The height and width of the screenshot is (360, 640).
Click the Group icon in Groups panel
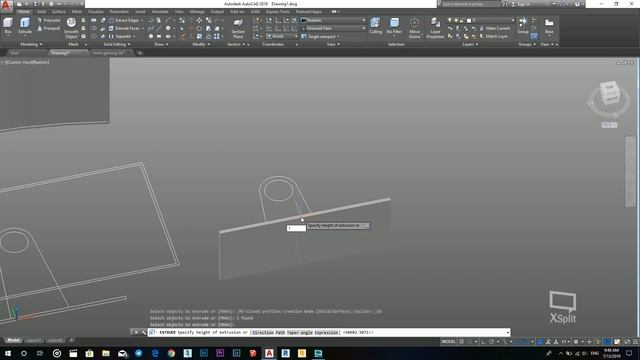click(x=523, y=25)
